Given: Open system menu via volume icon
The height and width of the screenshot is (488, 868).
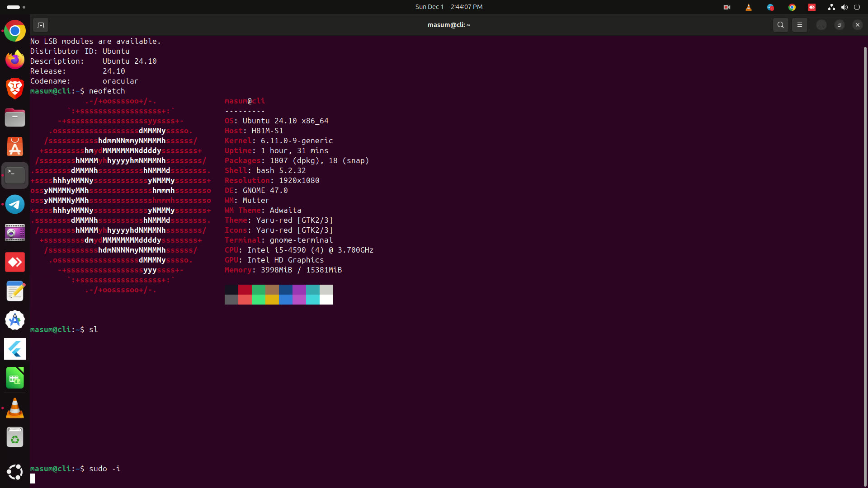Looking at the screenshot, I should point(844,7).
